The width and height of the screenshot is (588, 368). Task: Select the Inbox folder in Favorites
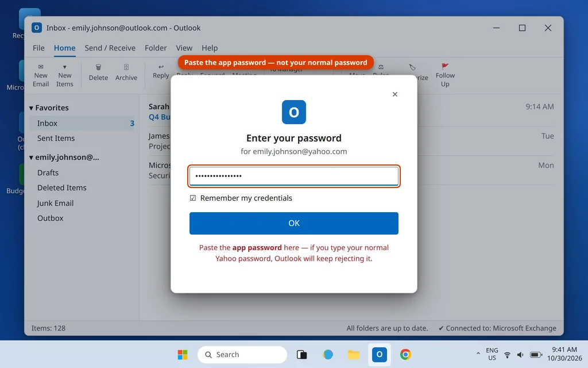coord(82,123)
